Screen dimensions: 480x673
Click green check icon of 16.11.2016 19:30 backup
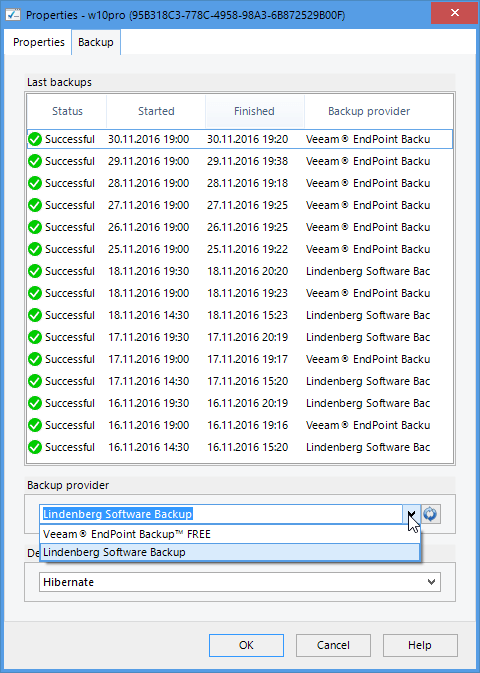pyautogui.click(x=35, y=403)
